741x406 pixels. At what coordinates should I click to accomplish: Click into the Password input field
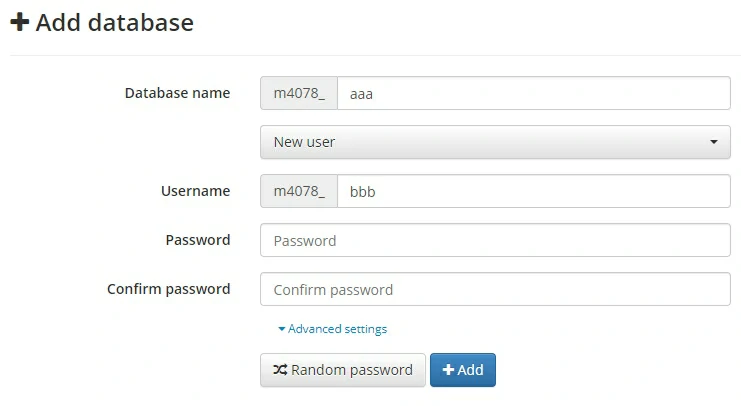pyautogui.click(x=495, y=240)
